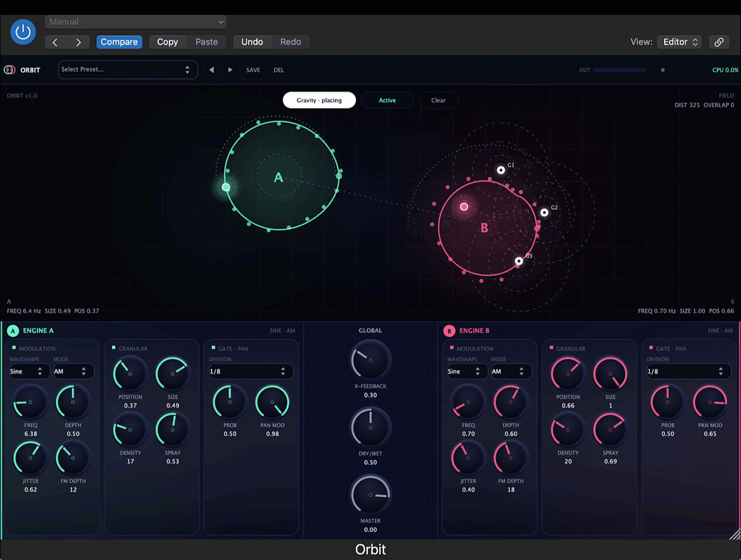The image size is (741, 560).
Task: Click Engine A Depth knob
Action: [x=73, y=402]
